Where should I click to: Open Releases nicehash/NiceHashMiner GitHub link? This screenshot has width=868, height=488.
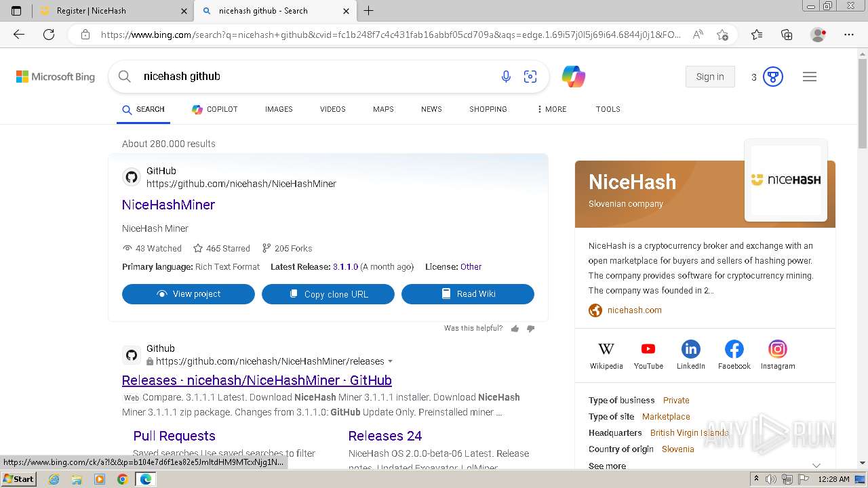257,380
